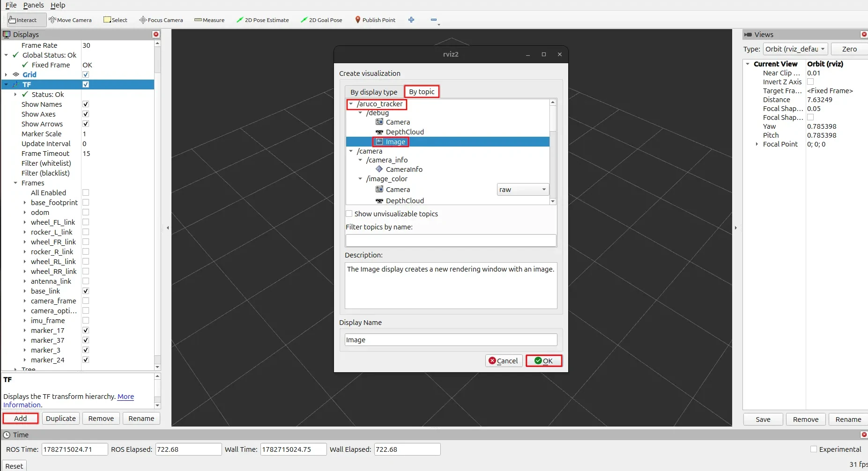868x471 pixels.
Task: Click the minus remove-tool icon
Action: [x=434, y=20]
